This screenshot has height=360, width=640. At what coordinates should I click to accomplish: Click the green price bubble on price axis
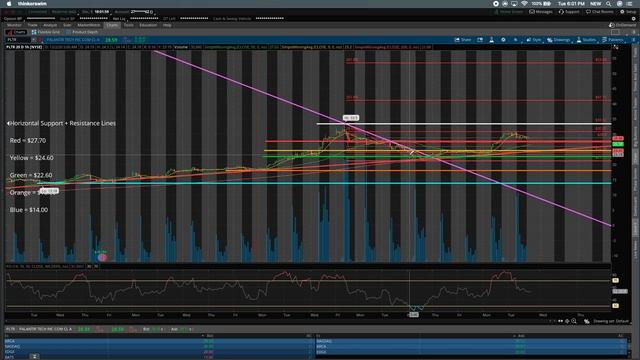(618, 144)
